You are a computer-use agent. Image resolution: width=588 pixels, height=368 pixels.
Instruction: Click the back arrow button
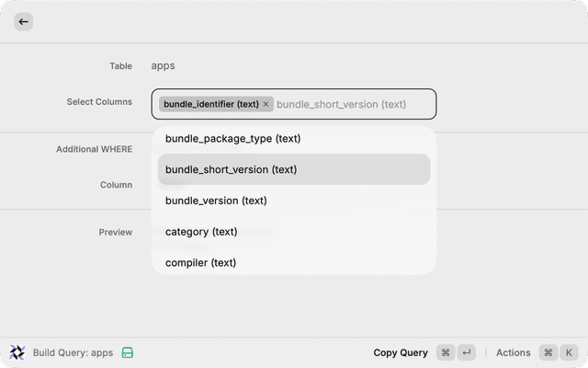click(23, 21)
